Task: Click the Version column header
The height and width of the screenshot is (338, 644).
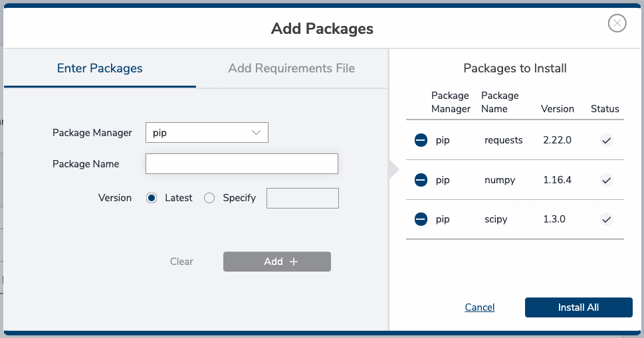Action: [x=558, y=109]
